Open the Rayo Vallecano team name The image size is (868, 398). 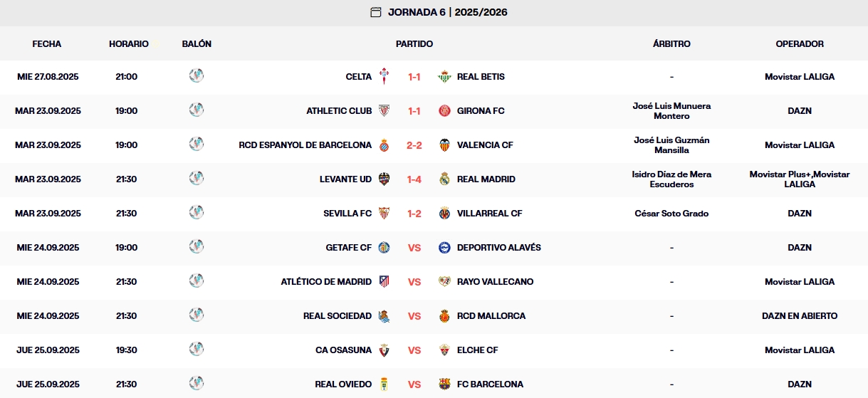click(x=495, y=281)
